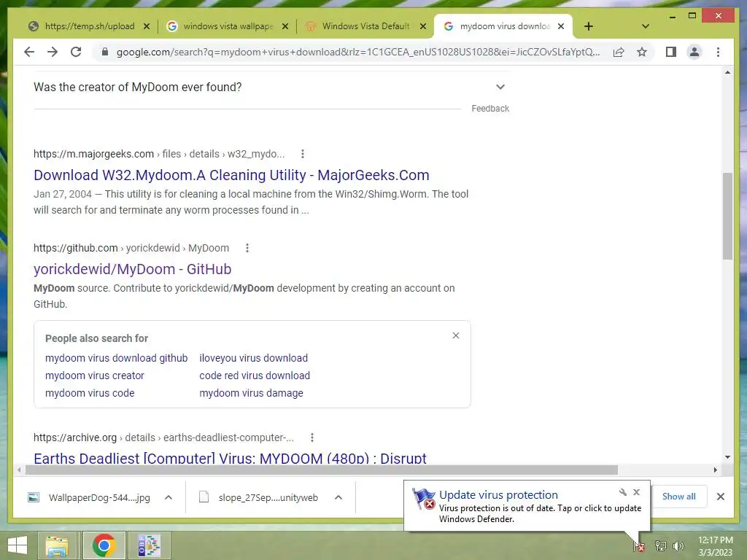Open the tab search dropdown

click(x=645, y=26)
